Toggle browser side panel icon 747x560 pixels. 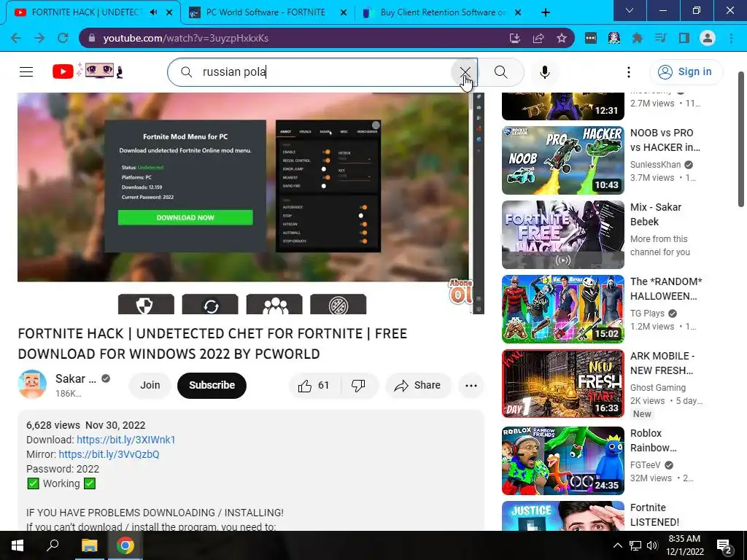pos(684,38)
